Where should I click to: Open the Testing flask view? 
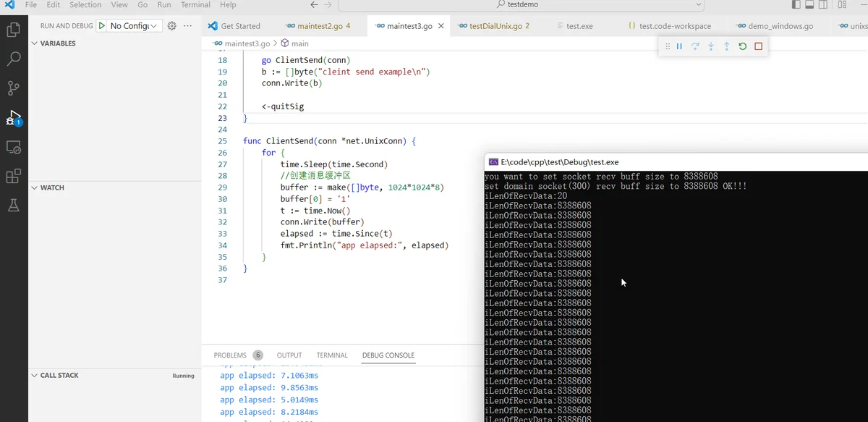point(13,206)
